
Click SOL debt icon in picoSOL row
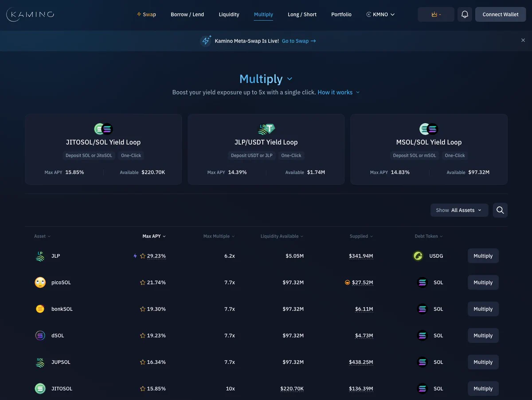coord(422,283)
